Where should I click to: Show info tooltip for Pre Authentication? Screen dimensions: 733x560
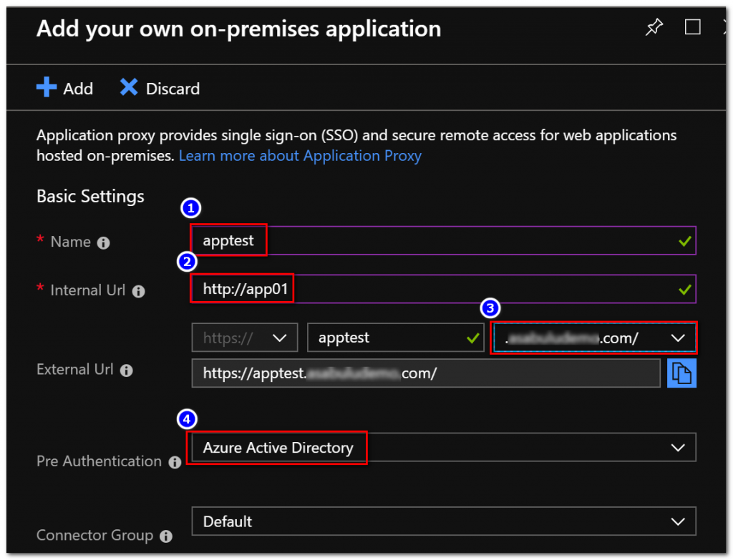(x=175, y=463)
